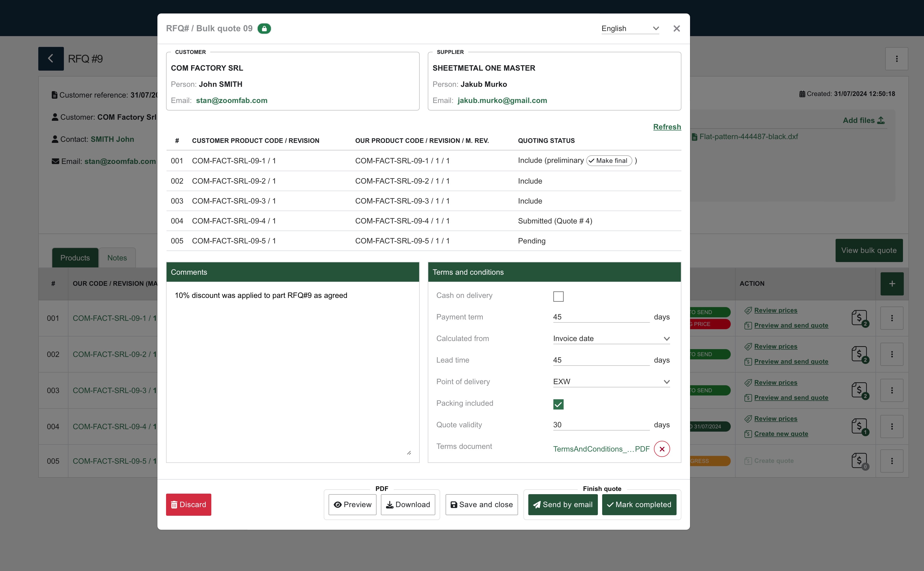The image size is (924, 571).
Task: Click the Refresh link
Action: click(x=667, y=127)
